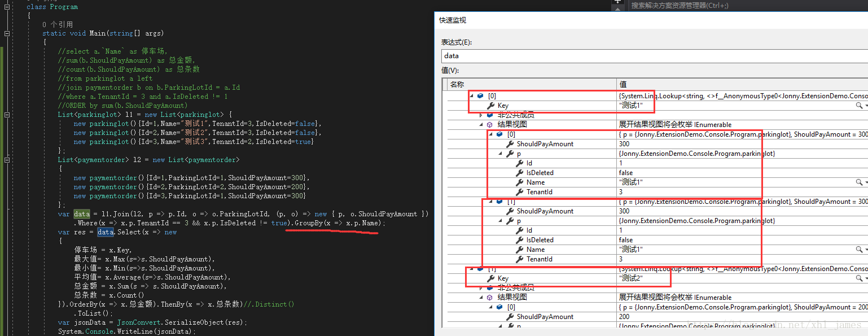Click "停车场 = x.Key," code line
Screen dimensions: 868x336
point(103,250)
